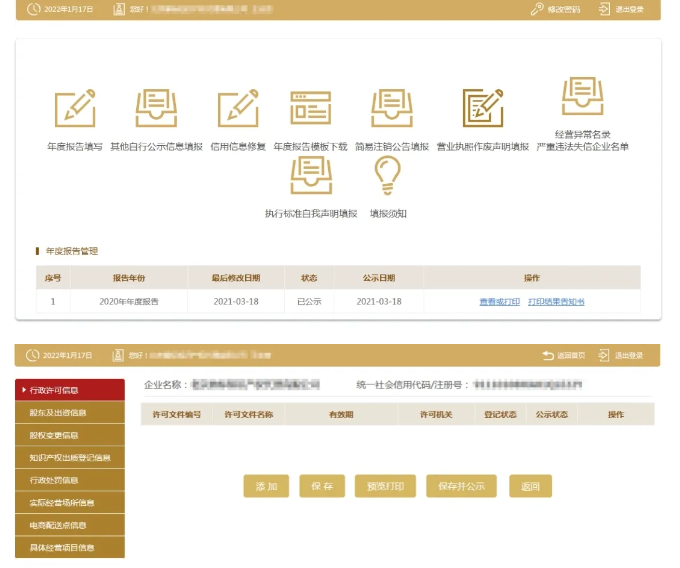Open the 简易注销公告填报 icon
Screen dimensions: 680x568
[x=392, y=109]
